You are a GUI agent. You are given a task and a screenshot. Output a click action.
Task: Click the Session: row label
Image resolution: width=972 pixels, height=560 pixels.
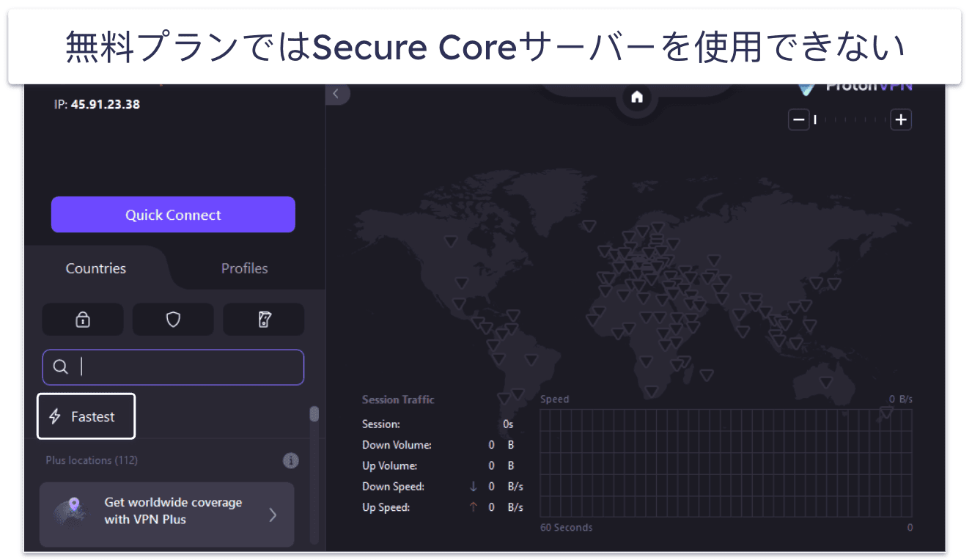point(381,424)
